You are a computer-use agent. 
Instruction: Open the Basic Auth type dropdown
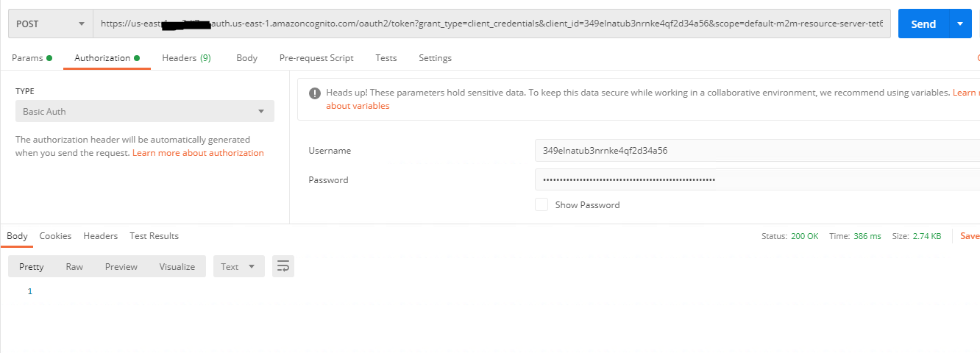(144, 112)
